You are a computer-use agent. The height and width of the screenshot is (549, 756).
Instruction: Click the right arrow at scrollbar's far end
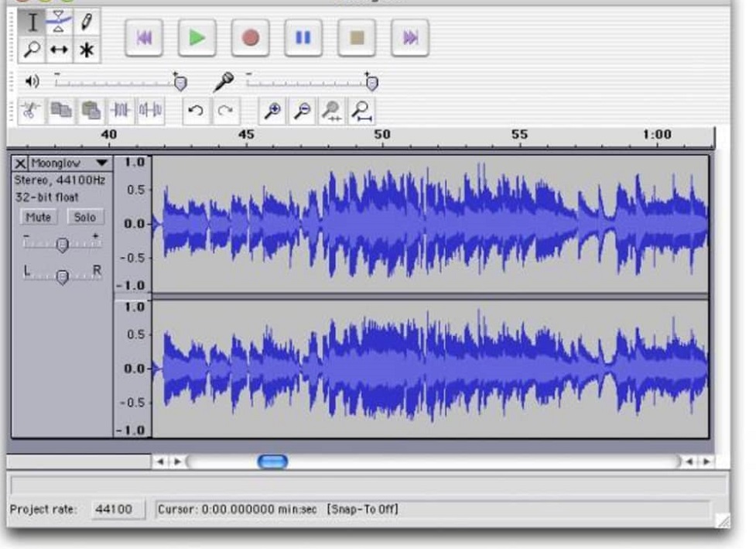[706, 462]
